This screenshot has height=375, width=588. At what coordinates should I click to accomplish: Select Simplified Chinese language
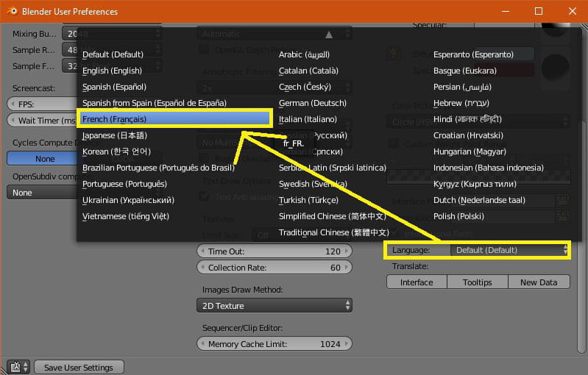pos(332,216)
